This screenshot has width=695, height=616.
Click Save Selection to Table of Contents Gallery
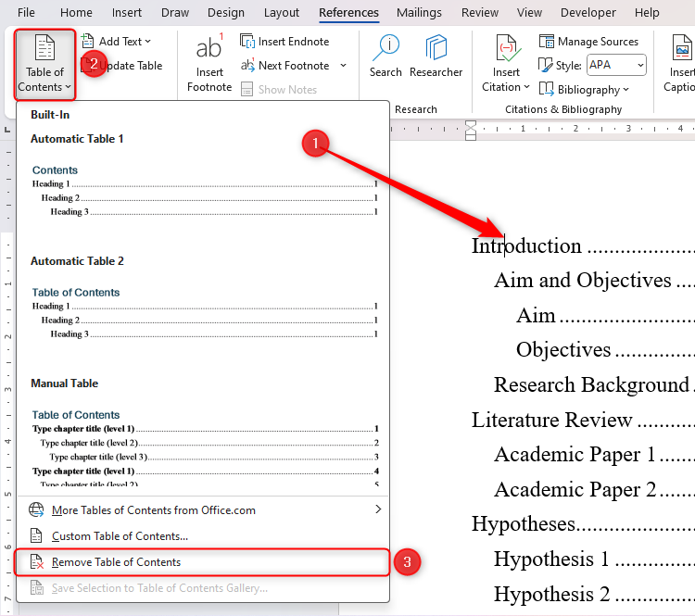[x=204, y=588]
